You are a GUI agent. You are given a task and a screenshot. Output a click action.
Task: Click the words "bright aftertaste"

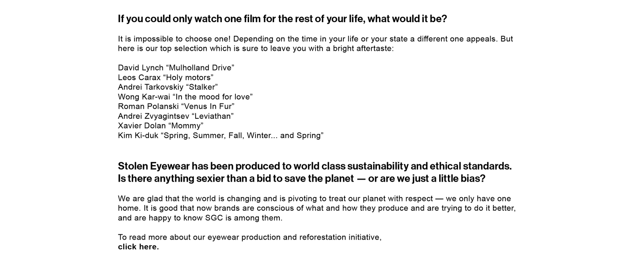pos(366,49)
